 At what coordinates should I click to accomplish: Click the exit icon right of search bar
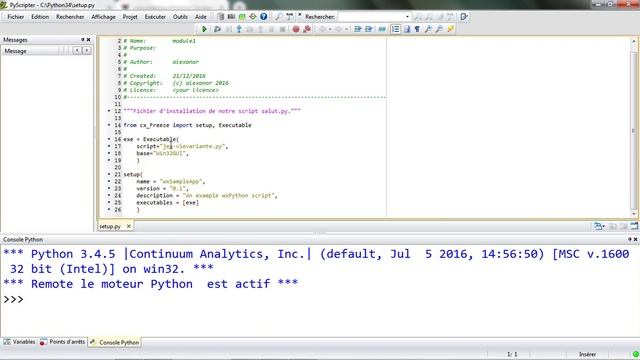[x=464, y=17]
